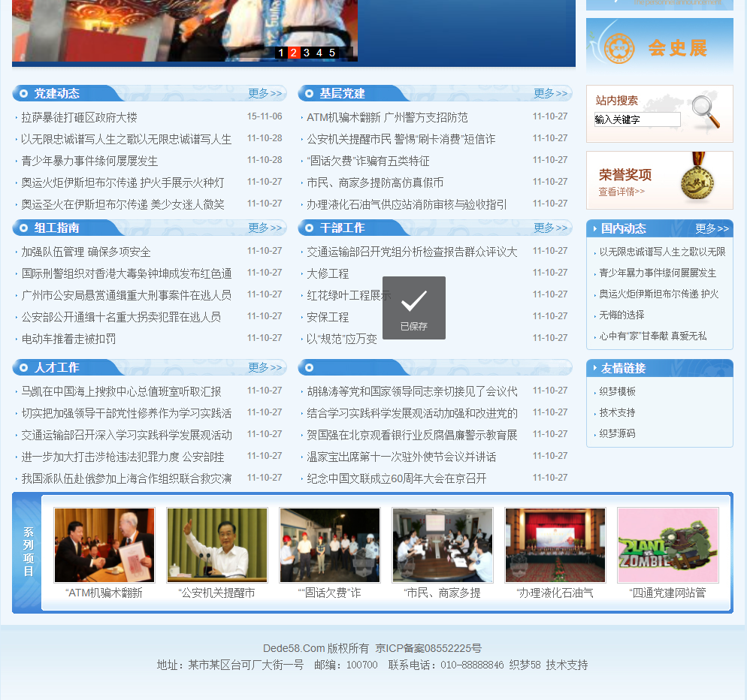
Task: Click the checkmark 已保存 saved icon
Action: pos(413,302)
